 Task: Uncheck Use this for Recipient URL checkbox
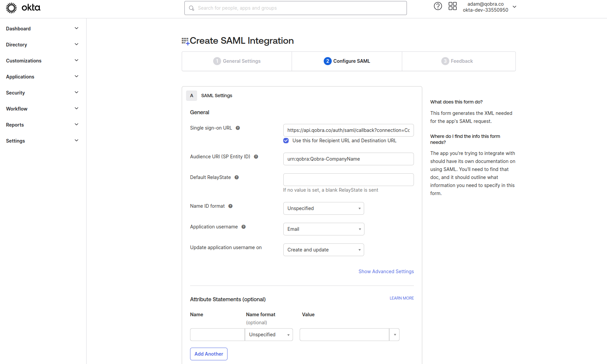pyautogui.click(x=286, y=141)
